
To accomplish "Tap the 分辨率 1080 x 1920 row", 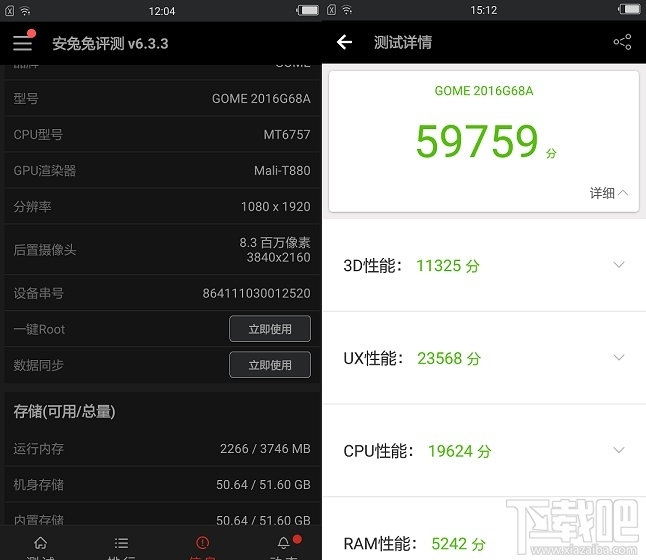I will pos(162,206).
